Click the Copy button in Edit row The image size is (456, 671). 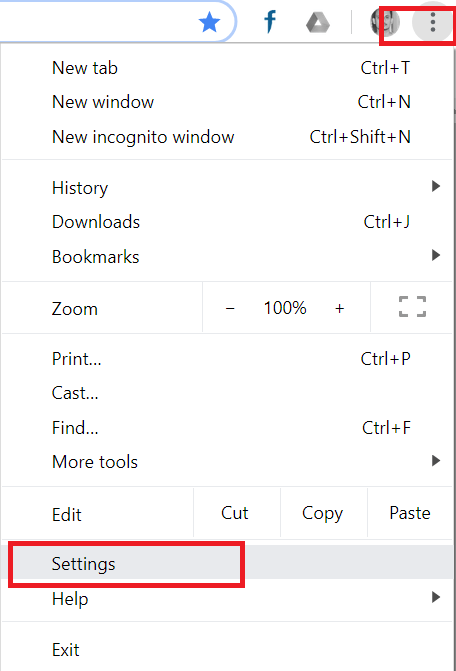[323, 513]
